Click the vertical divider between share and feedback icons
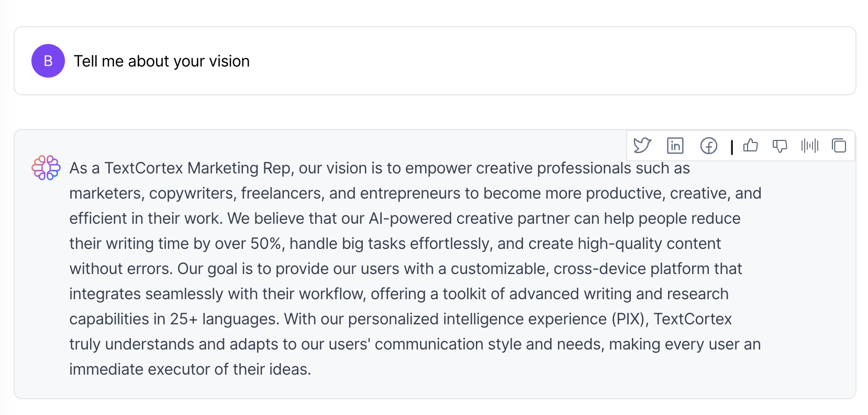 (732, 147)
